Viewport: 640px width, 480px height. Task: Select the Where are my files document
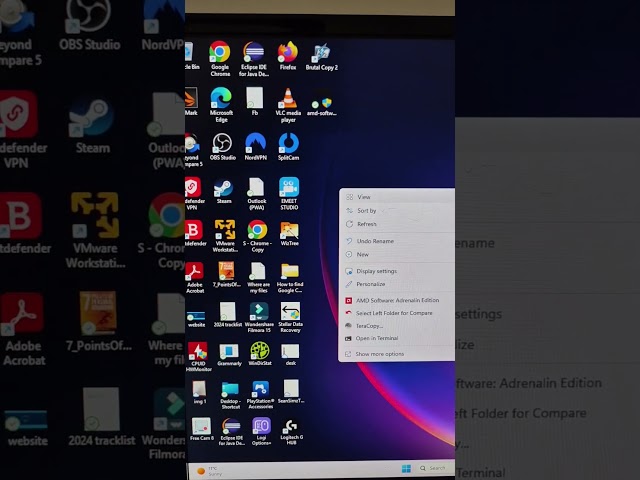tap(258, 278)
